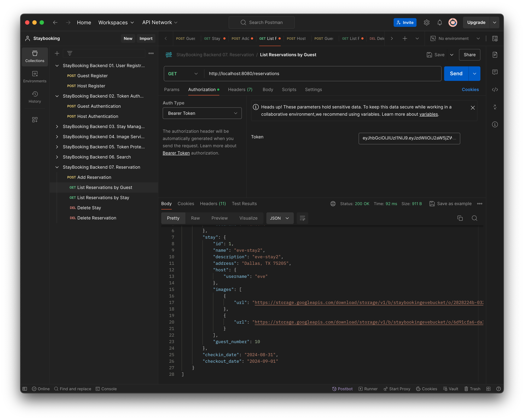The height and width of the screenshot is (420, 524).
Task: Toggle Visualize response view
Action: click(x=249, y=218)
